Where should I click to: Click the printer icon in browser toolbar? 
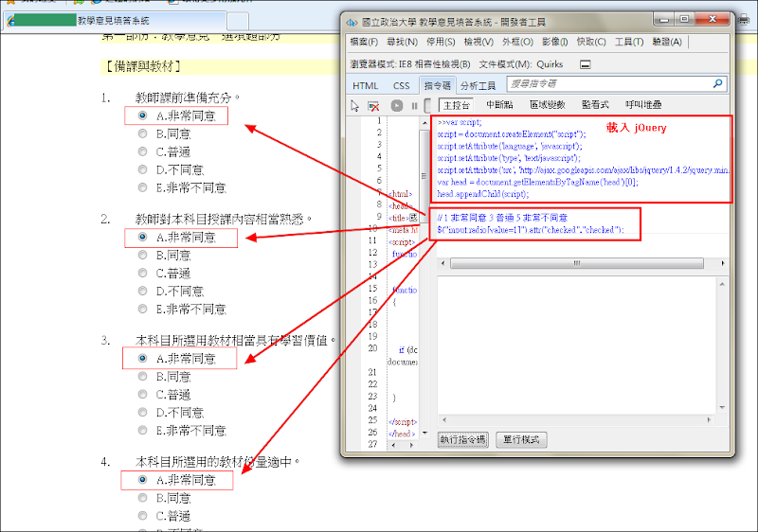coord(744,20)
